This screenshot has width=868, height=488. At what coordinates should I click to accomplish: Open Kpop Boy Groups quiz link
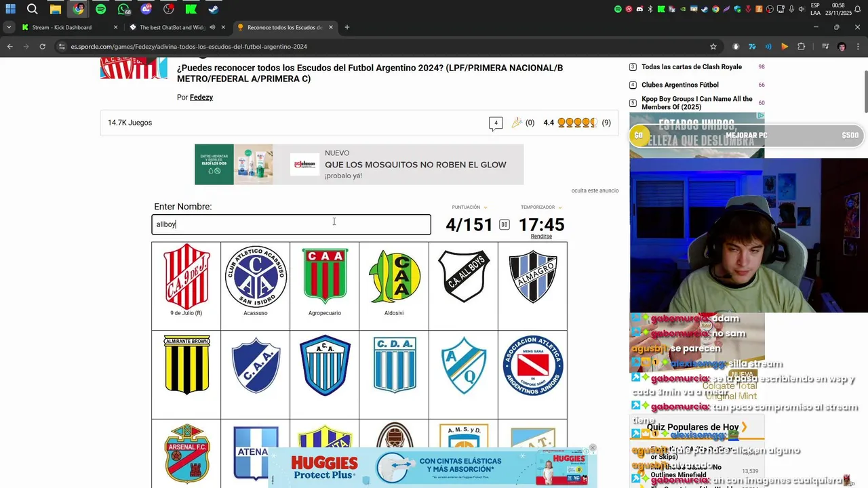[697, 103]
